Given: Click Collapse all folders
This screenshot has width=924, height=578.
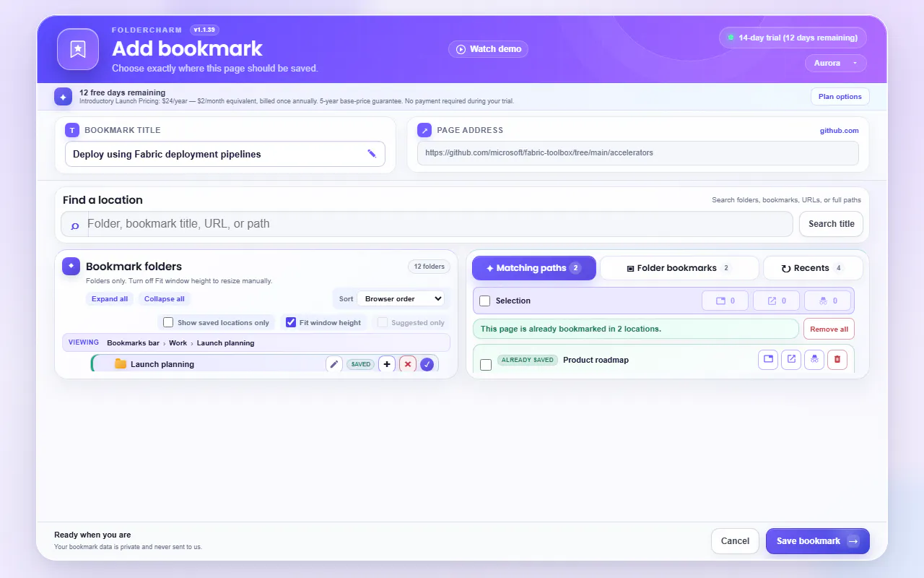Looking at the screenshot, I should point(164,298).
